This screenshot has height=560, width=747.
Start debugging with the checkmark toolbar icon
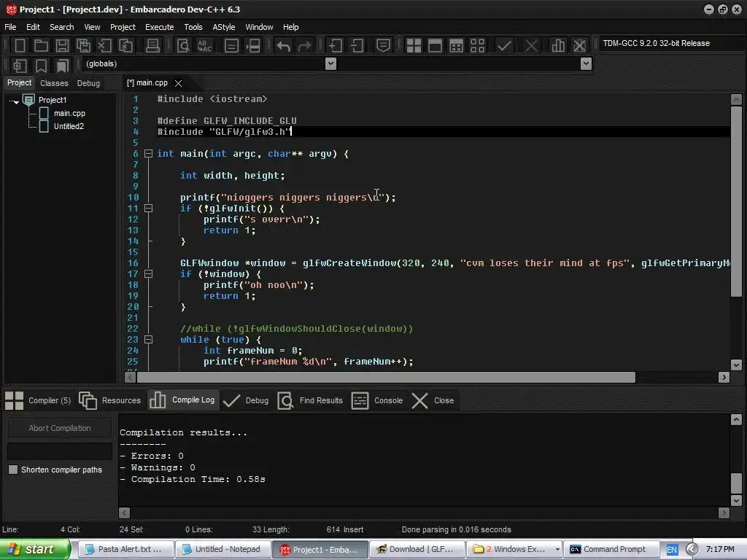point(504,46)
